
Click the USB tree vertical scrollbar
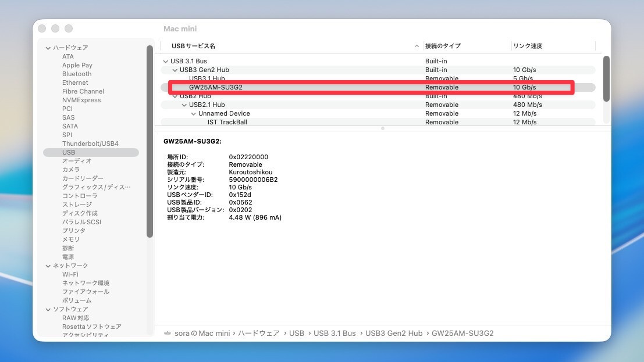(x=606, y=79)
